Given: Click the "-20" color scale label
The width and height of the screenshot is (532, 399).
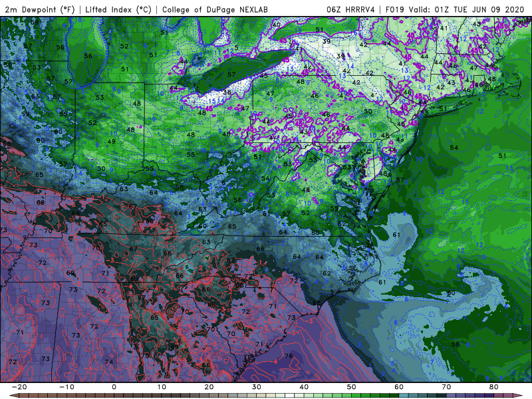Looking at the screenshot, I should click(19, 387).
